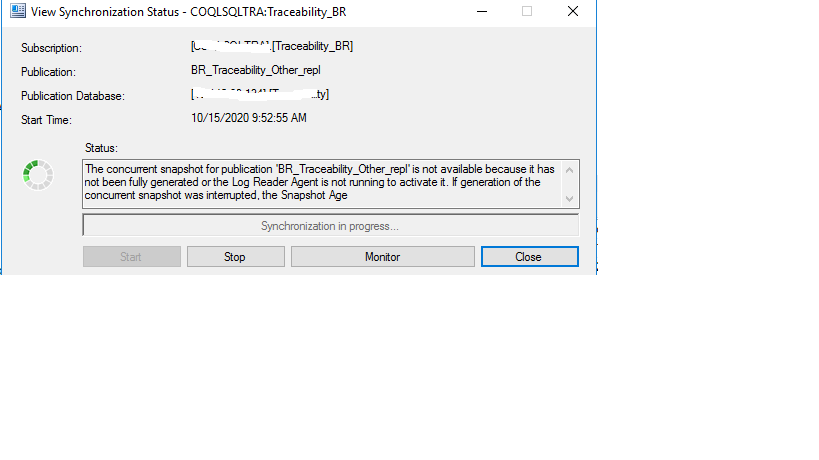Click the 10/15/2020 9:52:55 AM start time

249,118
